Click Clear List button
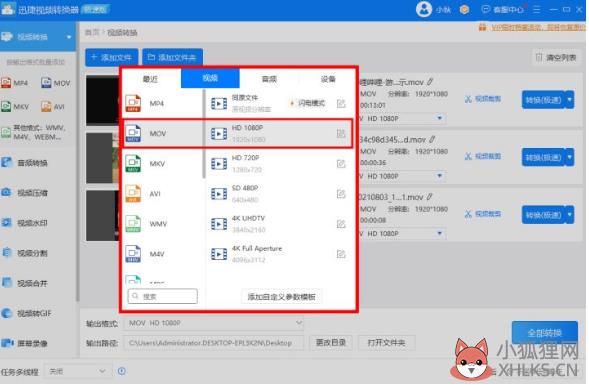This screenshot has height=386, width=589. point(556,57)
